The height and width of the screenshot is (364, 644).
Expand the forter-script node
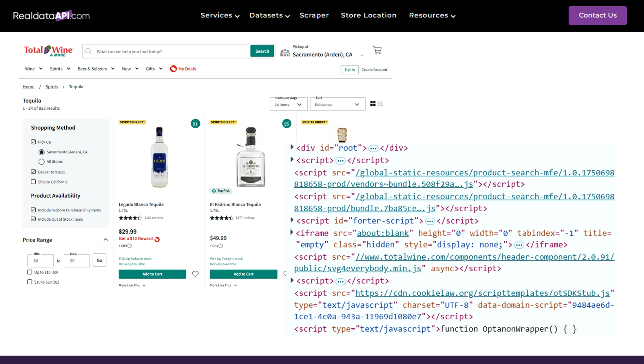click(x=292, y=220)
